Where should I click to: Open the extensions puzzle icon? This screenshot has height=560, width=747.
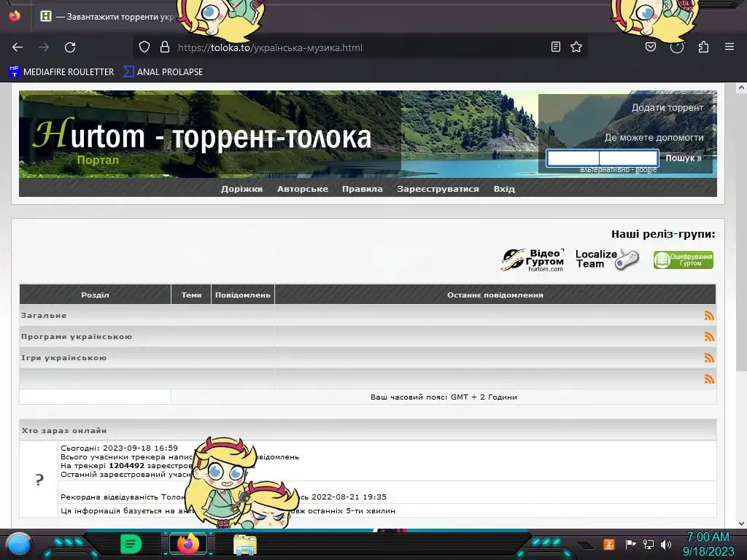[704, 47]
